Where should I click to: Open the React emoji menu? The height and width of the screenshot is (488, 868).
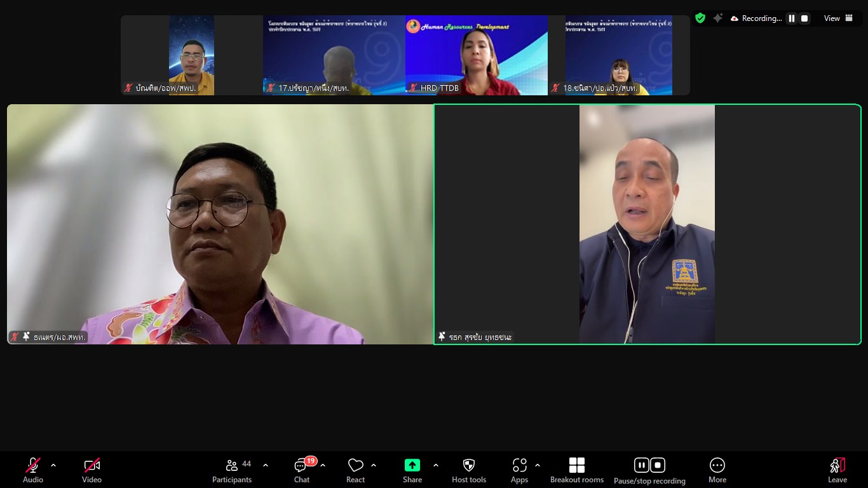tap(355, 471)
